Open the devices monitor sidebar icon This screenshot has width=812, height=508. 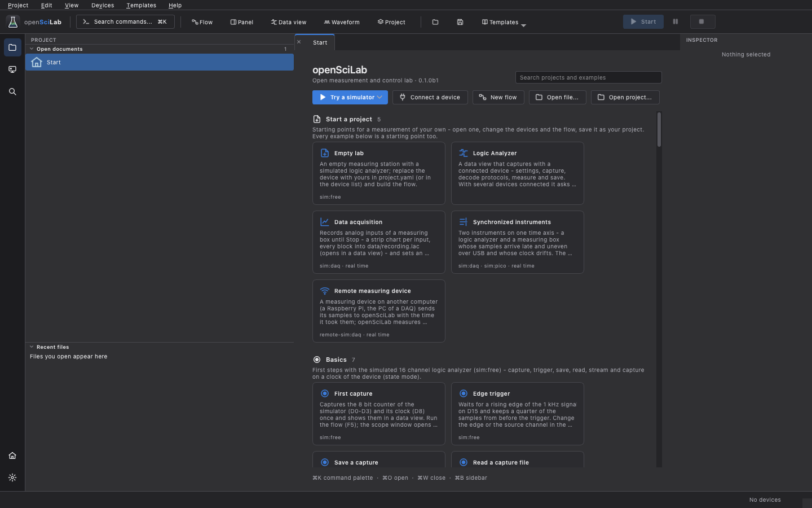(12, 69)
